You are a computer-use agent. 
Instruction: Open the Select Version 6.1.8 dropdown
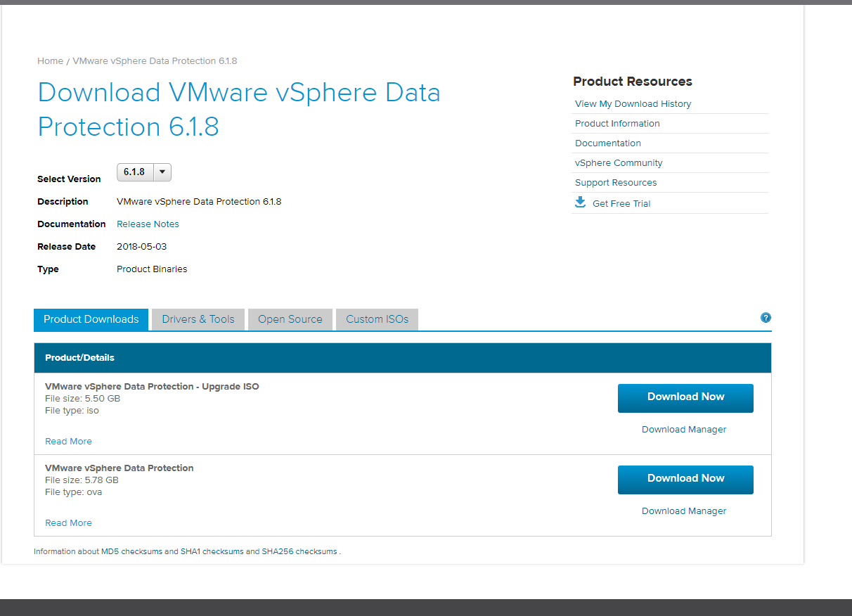pyautogui.click(x=144, y=172)
